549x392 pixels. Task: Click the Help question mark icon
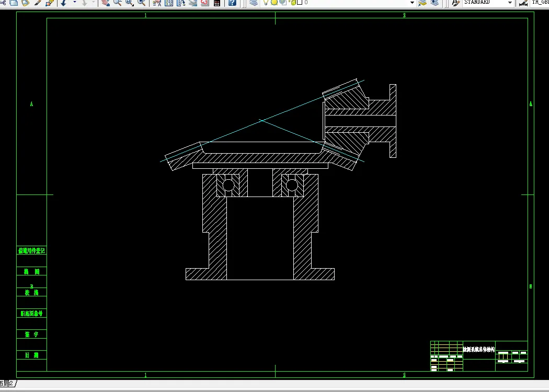(x=232, y=3)
